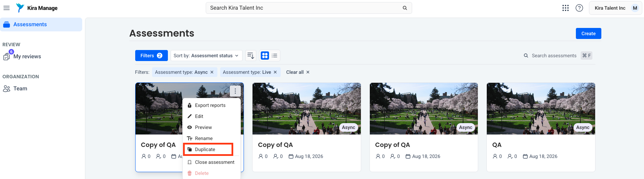Image resolution: width=644 pixels, height=179 pixels.
Task: Click the Aug 18, 2026 date on QA card
Action: point(543,156)
